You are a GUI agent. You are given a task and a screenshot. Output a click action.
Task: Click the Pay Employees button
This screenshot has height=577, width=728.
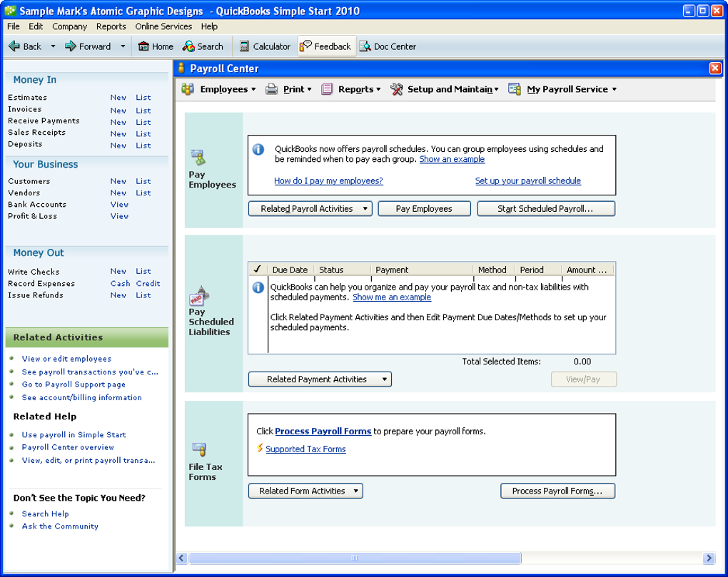coord(424,209)
